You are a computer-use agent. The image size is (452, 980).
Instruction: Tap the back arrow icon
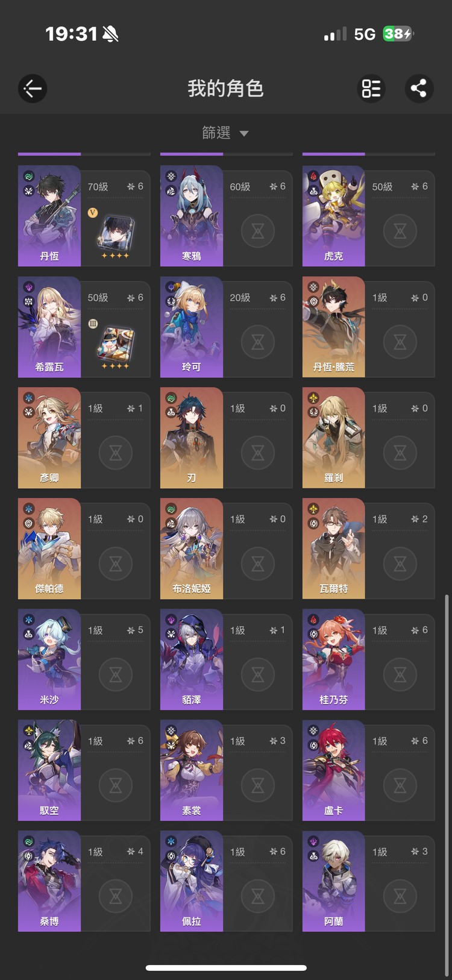(x=33, y=89)
